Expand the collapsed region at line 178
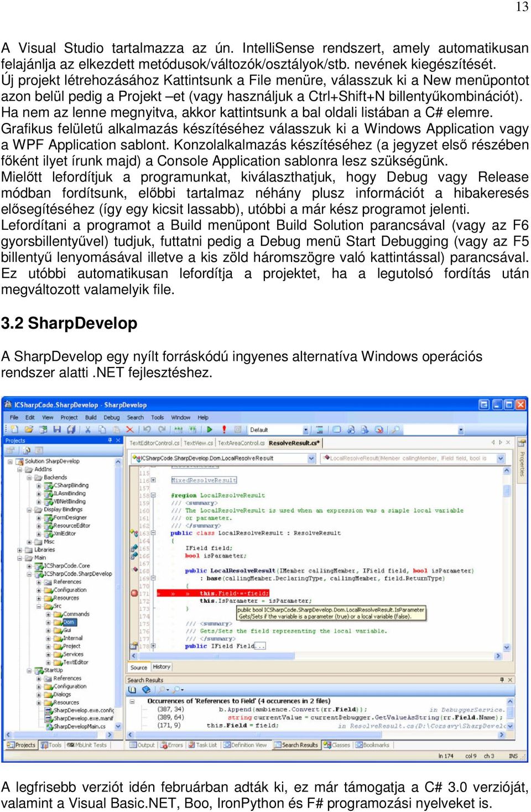 [153, 646]
